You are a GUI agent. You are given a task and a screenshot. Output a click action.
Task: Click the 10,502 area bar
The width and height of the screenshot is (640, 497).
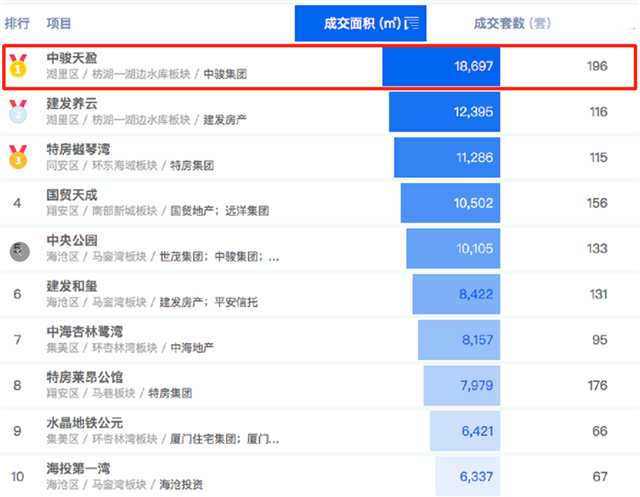coord(450,203)
